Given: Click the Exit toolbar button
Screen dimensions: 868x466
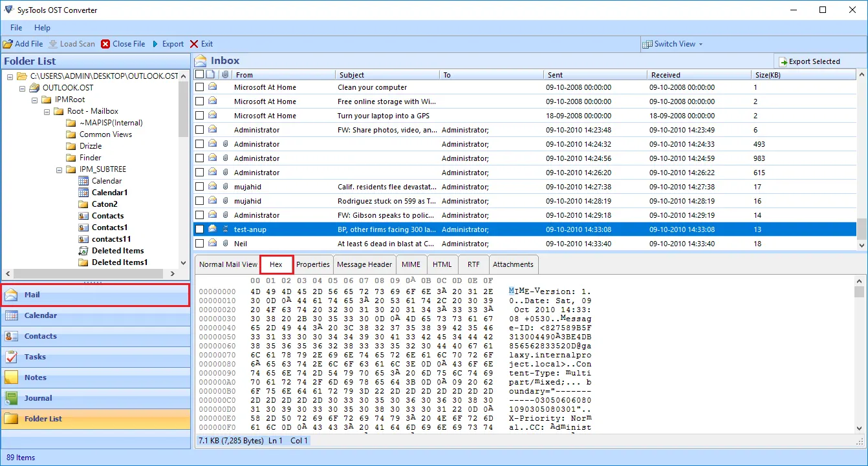Looking at the screenshot, I should tap(201, 44).
